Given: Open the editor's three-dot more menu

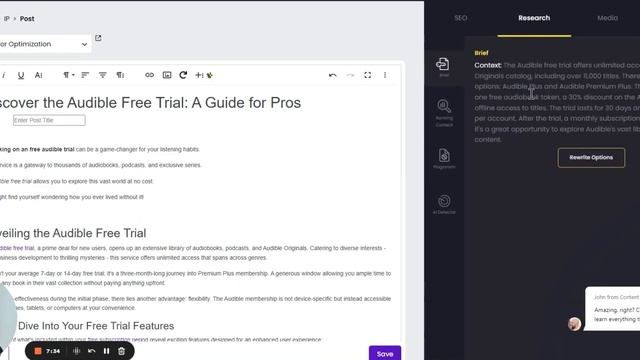Looking at the screenshot, I should [385, 75].
